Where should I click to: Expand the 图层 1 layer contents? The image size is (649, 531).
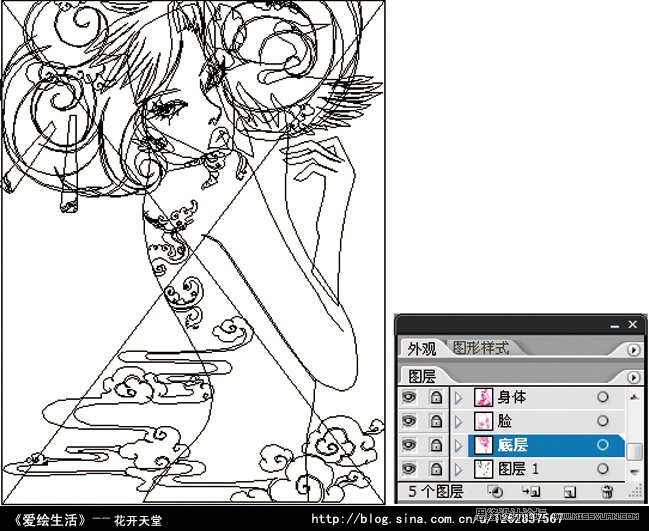point(458,469)
